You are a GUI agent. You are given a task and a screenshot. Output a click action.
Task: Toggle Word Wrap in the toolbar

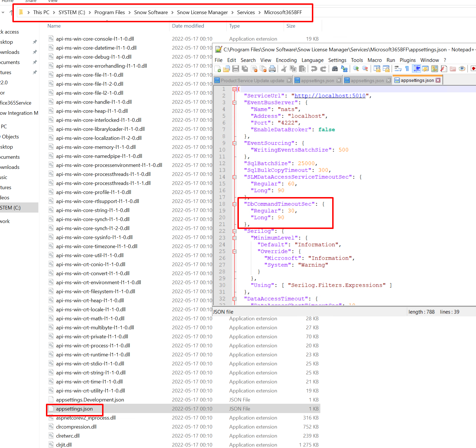point(398,69)
